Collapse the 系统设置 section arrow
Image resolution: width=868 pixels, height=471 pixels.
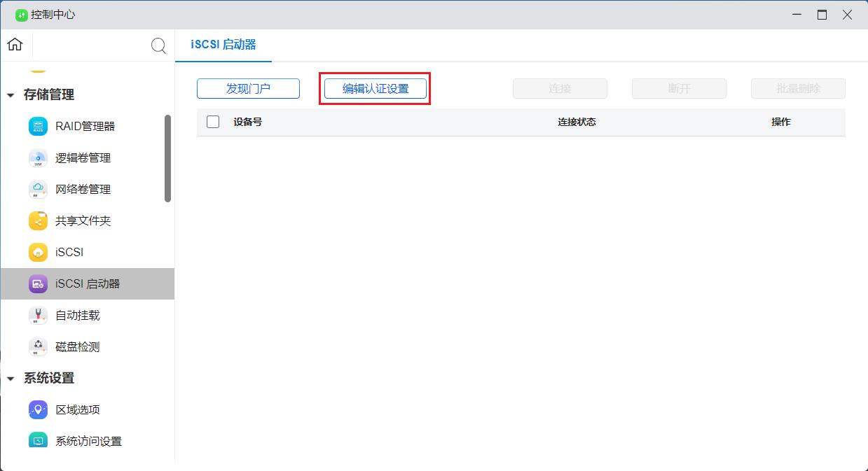(x=11, y=379)
